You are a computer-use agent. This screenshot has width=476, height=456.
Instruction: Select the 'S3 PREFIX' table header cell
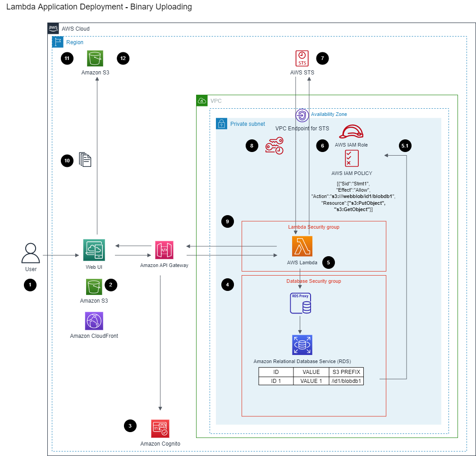pos(346,372)
